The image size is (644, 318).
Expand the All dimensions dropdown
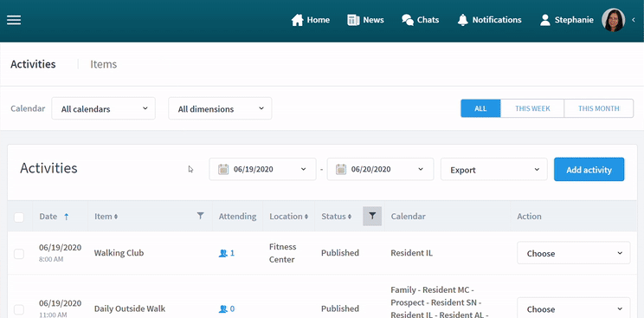tap(220, 108)
